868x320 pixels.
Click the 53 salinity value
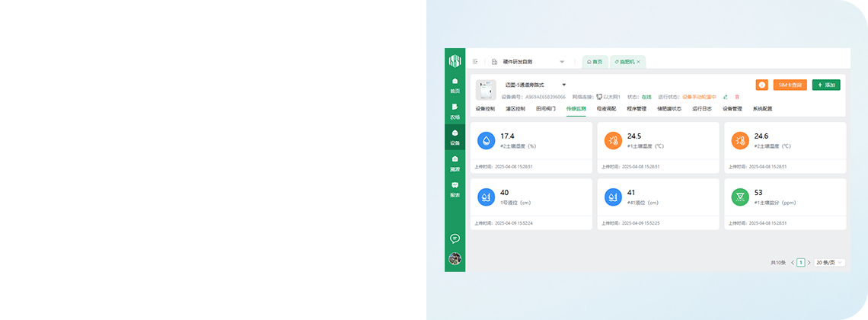(758, 193)
